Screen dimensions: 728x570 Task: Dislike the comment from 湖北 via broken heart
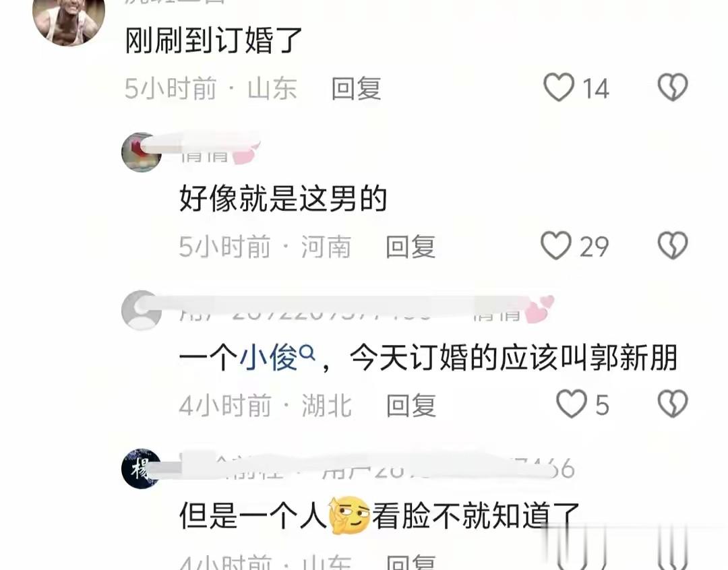pos(673,404)
